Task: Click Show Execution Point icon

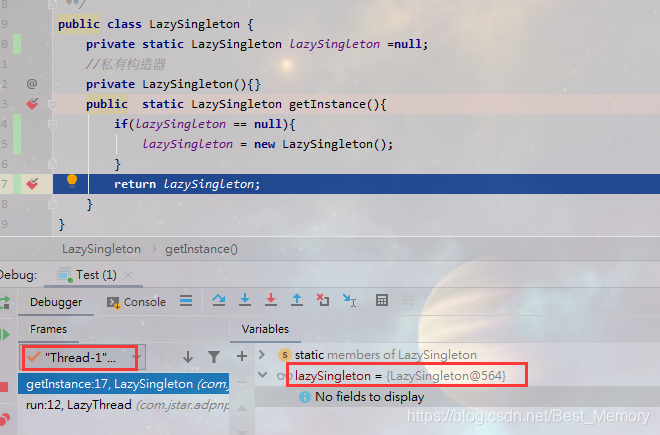Action: (186, 301)
